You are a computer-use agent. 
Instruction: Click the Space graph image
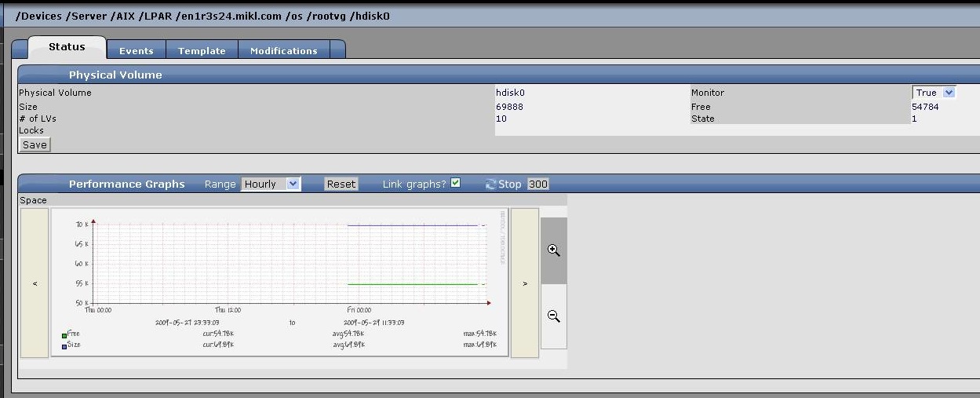coord(279,283)
